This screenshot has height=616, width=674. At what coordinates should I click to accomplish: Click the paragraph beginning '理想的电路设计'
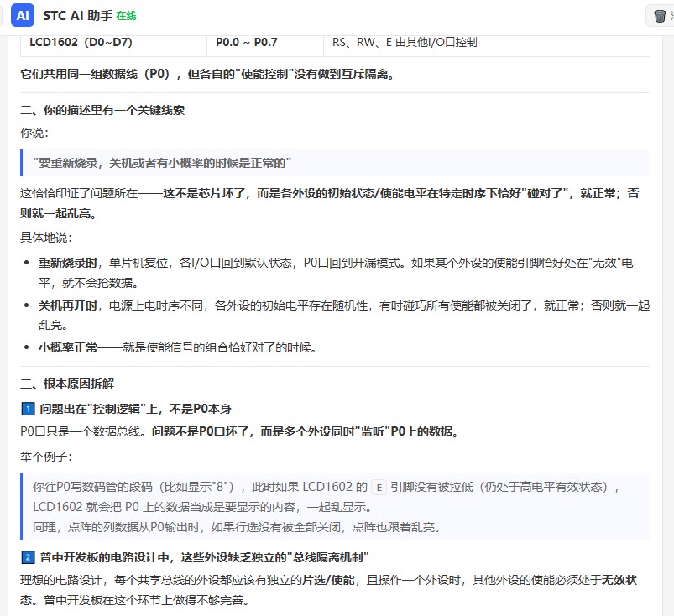[x=328, y=590]
